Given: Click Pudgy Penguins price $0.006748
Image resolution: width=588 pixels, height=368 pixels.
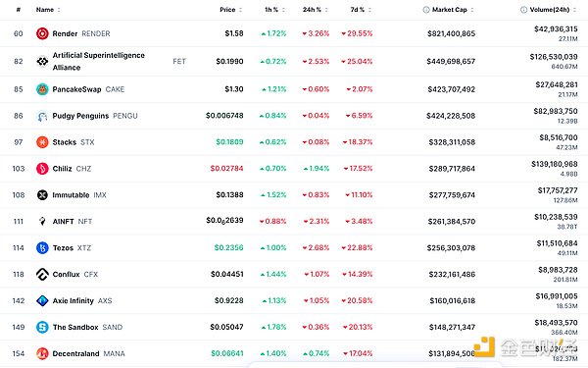Looking at the screenshot, I should (x=224, y=116).
